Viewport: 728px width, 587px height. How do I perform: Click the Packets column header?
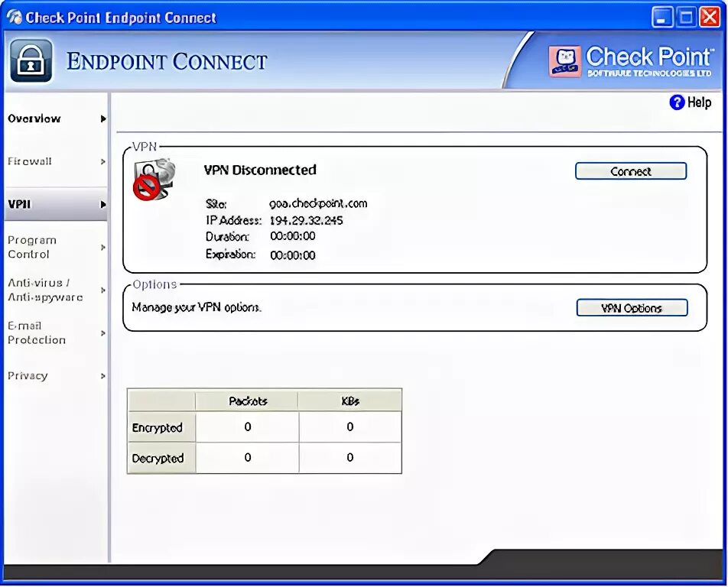point(246,400)
